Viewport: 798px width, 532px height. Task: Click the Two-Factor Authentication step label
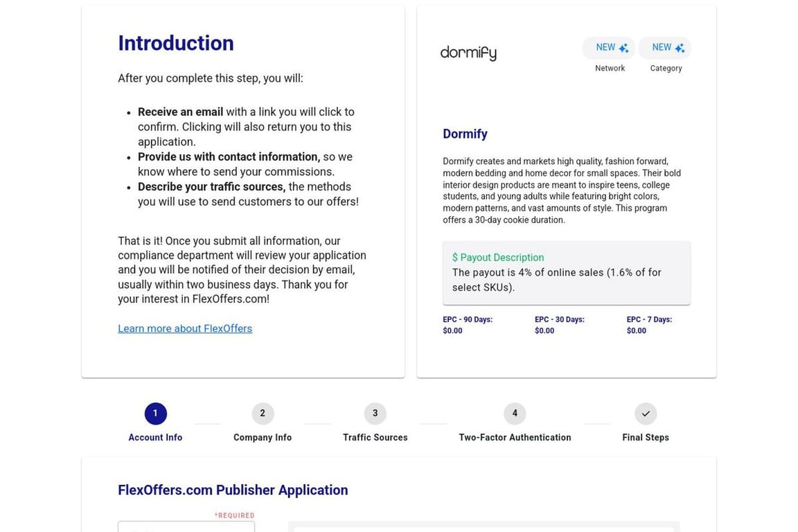[515, 437]
